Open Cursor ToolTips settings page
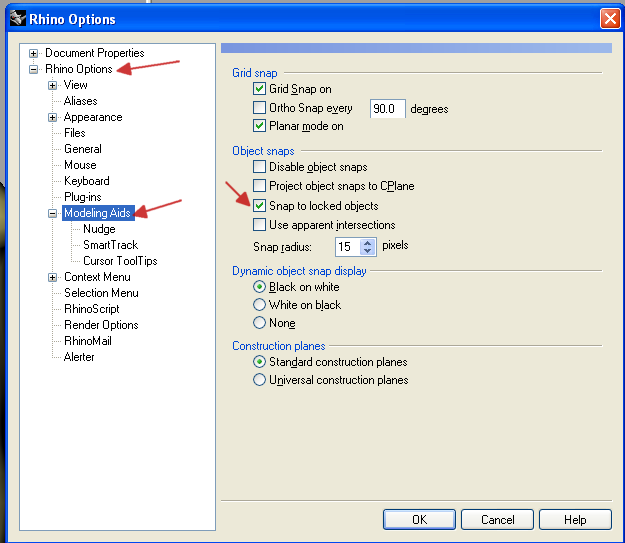 coord(120,261)
